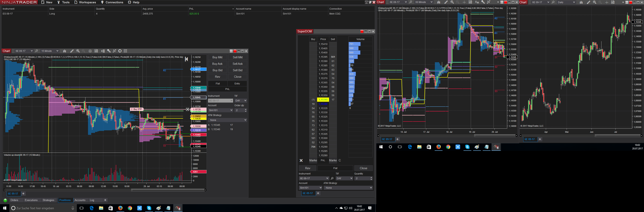Click Sell Bid in Chart Trader
This screenshot has width=644, height=212.
(238, 70)
